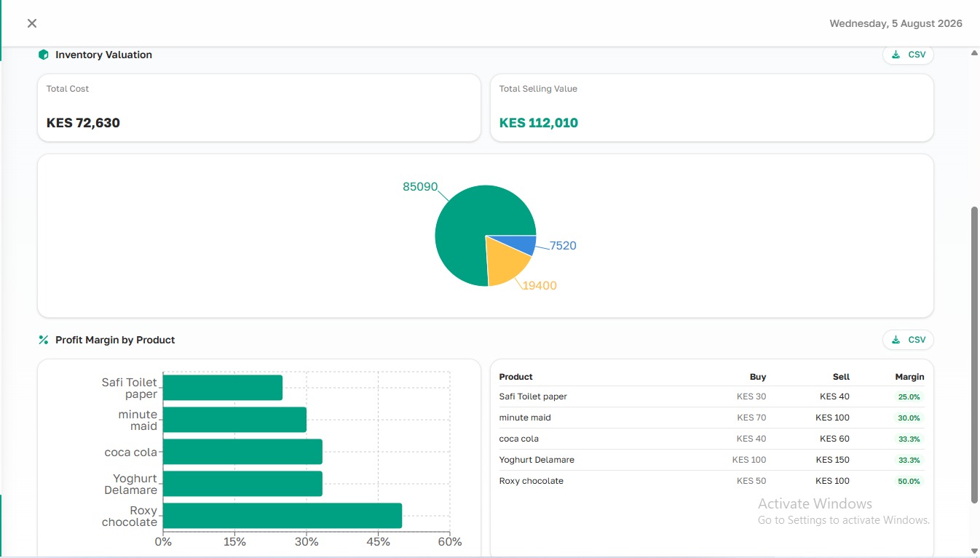Download Inventory Valuation CSV
The image size is (980, 558).
click(908, 55)
